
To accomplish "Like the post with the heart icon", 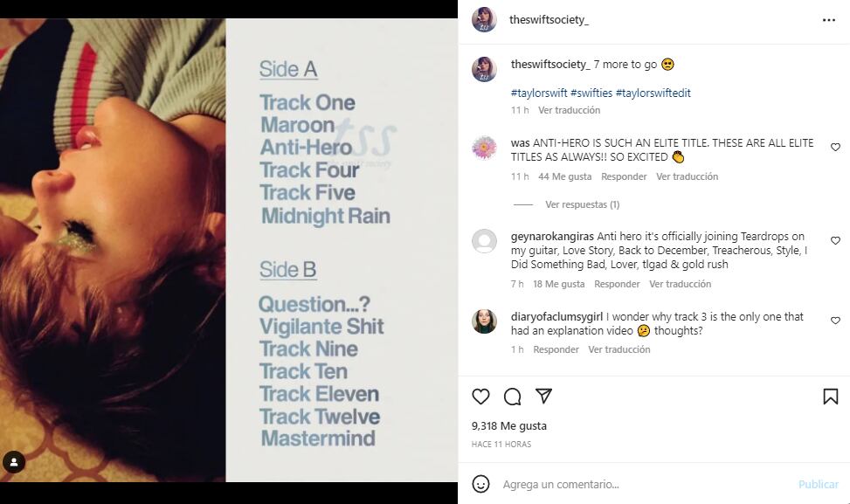I will pos(480,397).
